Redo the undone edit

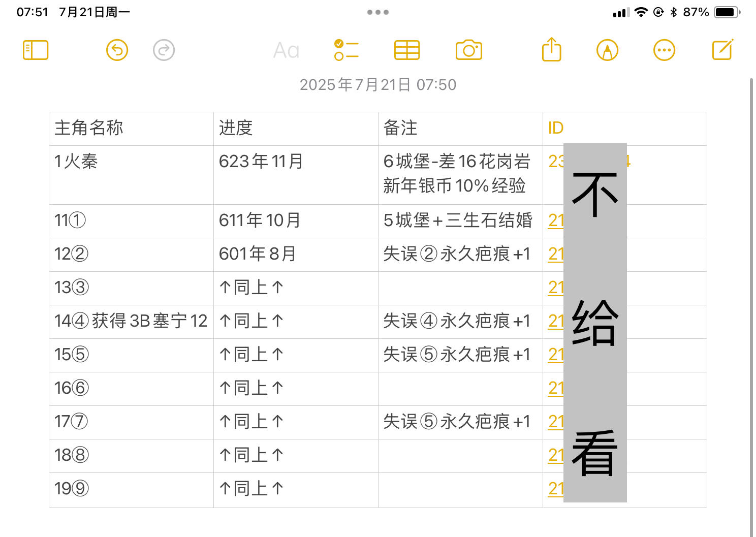[164, 50]
